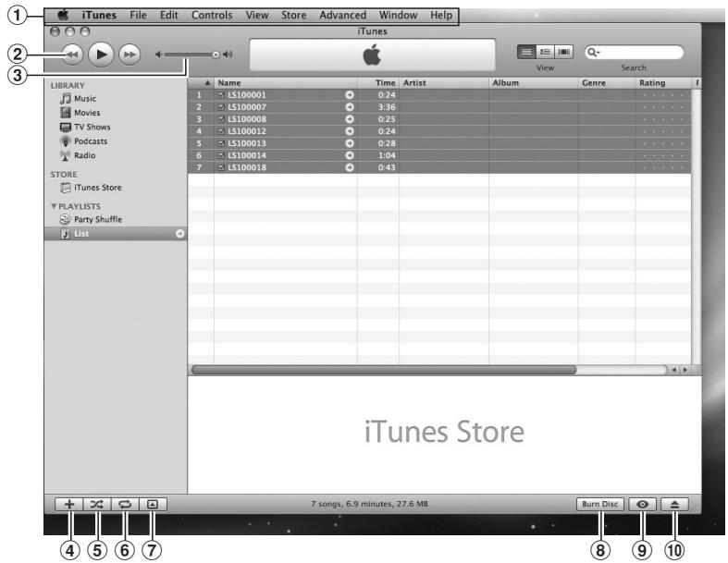Uncheck the LS100018 track checkbox
The image size is (728, 563).
coord(221,167)
